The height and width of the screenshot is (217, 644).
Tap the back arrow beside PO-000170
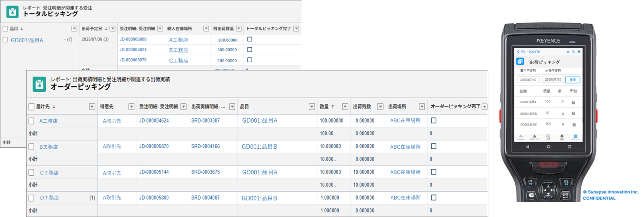[x=518, y=52]
